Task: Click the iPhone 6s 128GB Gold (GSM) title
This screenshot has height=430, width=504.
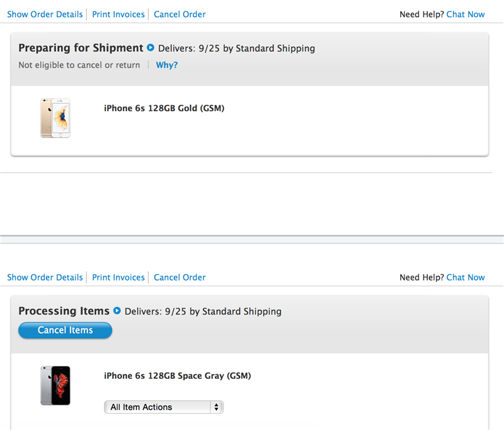Action: coord(164,108)
